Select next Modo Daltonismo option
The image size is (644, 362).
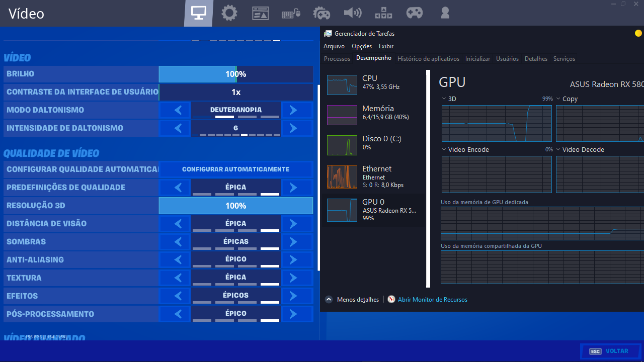click(297, 110)
